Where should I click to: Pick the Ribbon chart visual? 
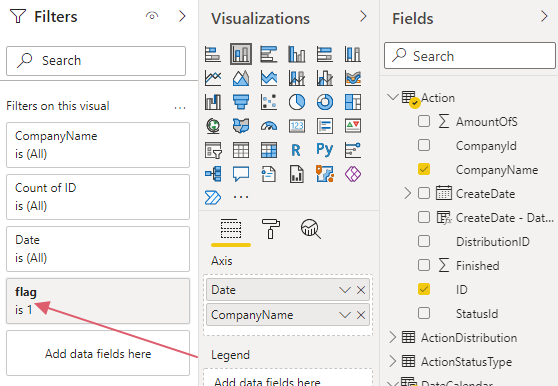[x=353, y=78]
